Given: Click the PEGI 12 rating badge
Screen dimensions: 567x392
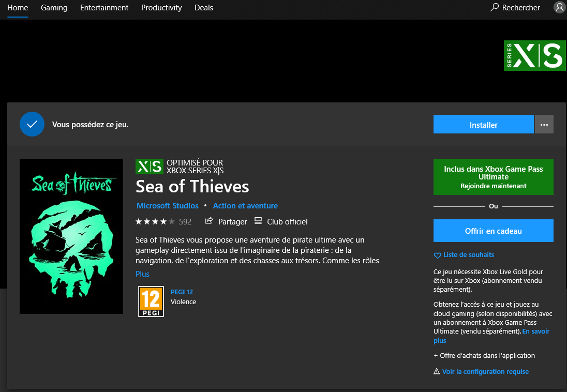Looking at the screenshot, I should coord(151,301).
